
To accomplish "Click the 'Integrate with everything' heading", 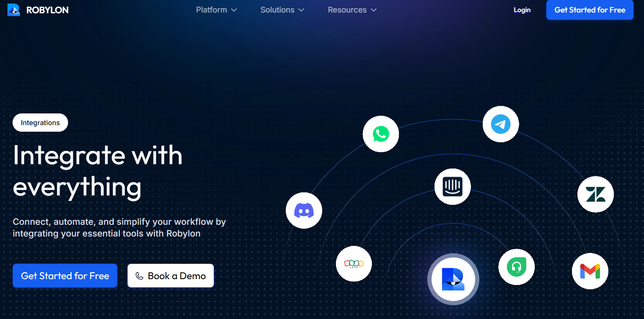I will point(98,171).
